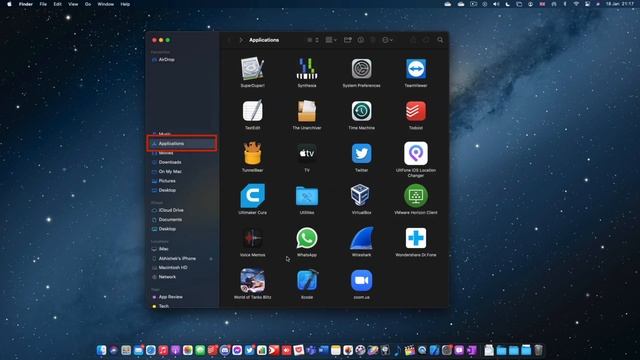The image size is (640, 360).
Task: Select the VirtualBox app icon
Action: pos(360,196)
